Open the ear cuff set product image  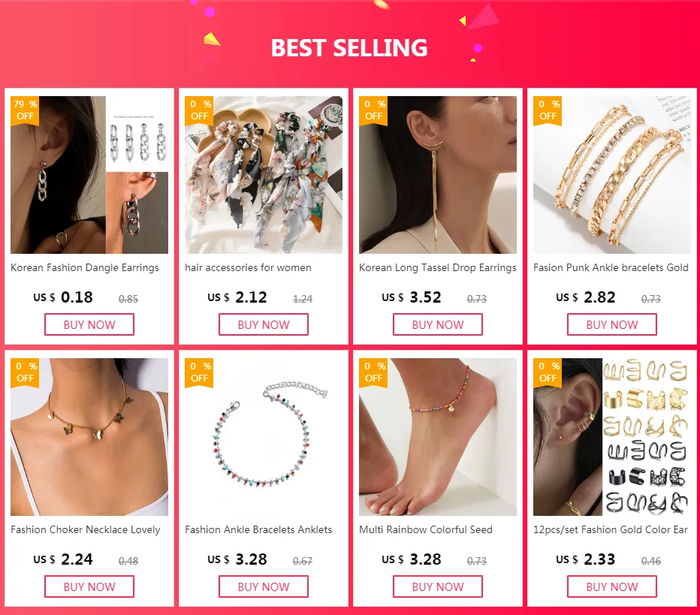pos(612,437)
